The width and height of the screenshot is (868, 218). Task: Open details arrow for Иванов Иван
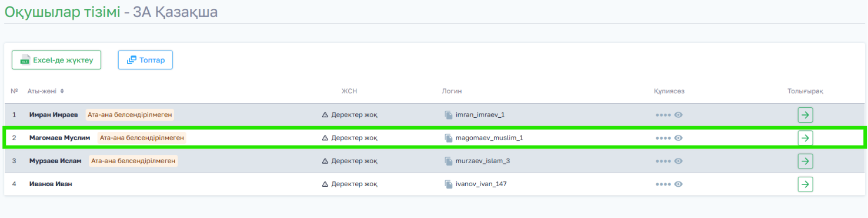pyautogui.click(x=805, y=184)
